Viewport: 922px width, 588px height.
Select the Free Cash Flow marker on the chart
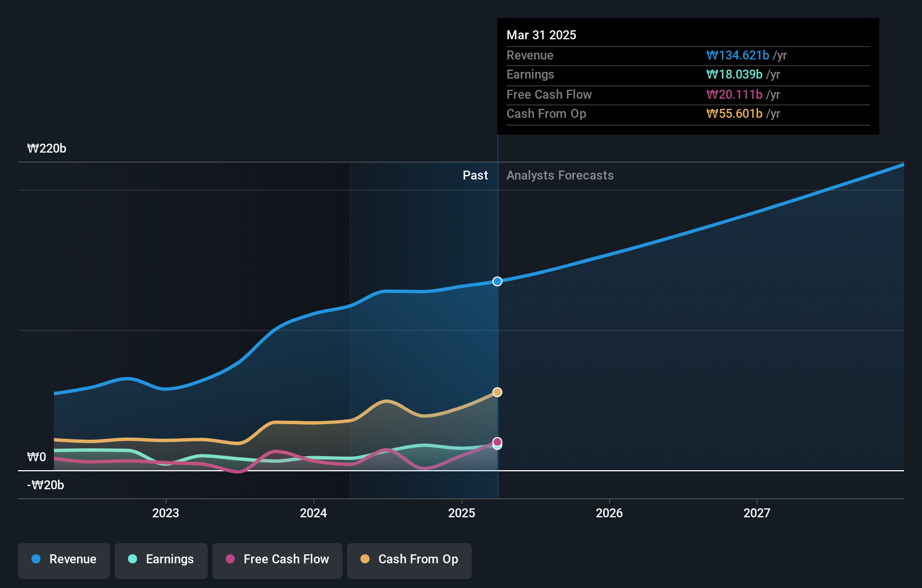point(497,443)
